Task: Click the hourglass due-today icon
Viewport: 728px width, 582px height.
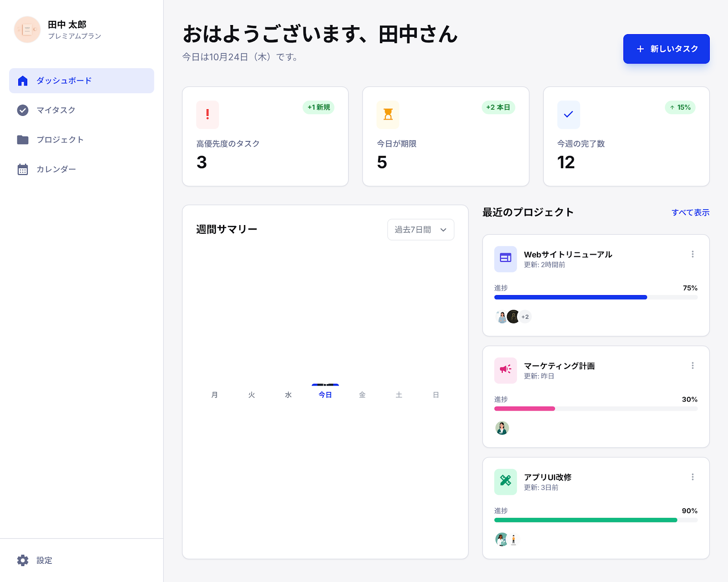Action: (388, 115)
